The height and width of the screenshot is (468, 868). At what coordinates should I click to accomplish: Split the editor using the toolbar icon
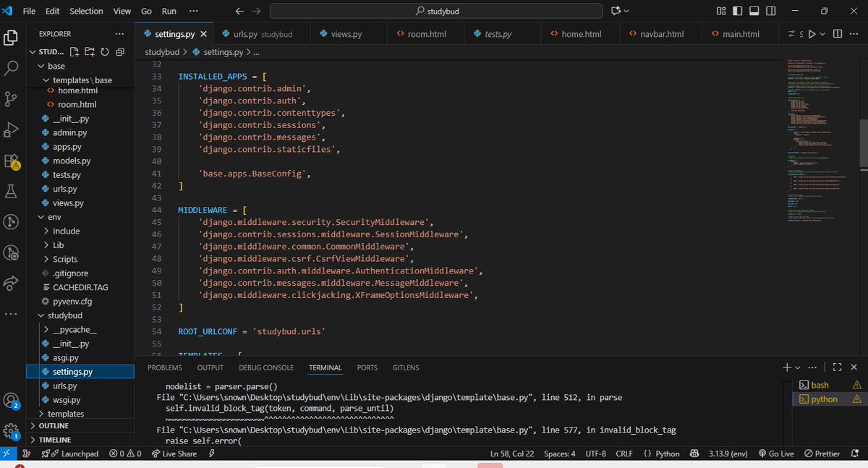click(838, 33)
